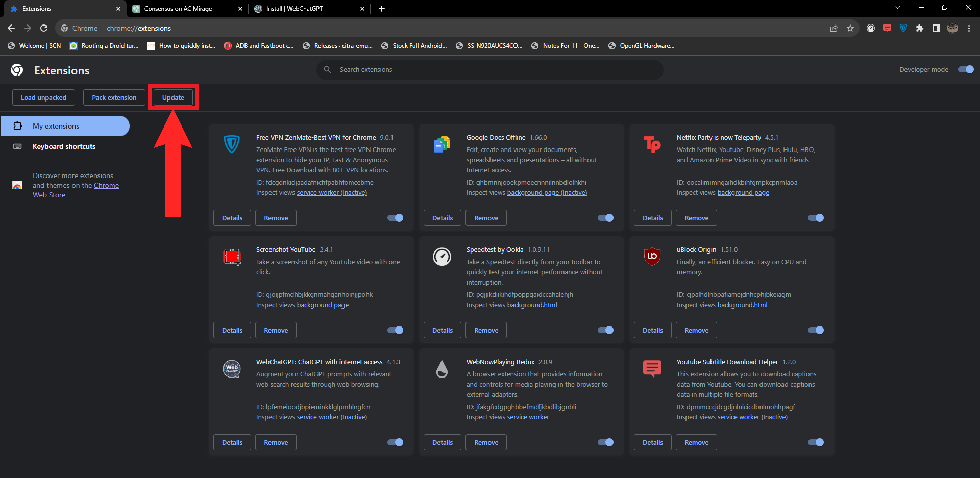Open Chrome's three-dot menu
This screenshot has width=980, height=478.
pyautogui.click(x=969, y=28)
